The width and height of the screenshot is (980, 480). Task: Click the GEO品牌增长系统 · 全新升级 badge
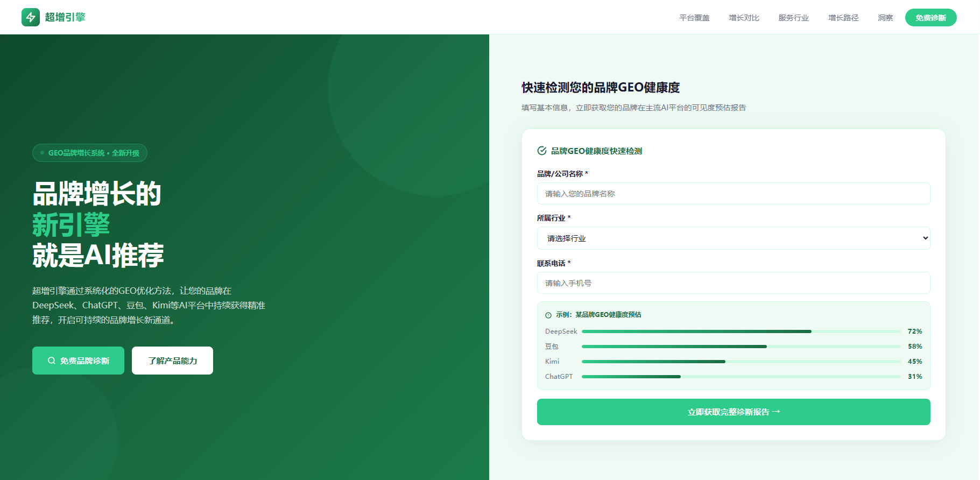pyautogui.click(x=90, y=153)
